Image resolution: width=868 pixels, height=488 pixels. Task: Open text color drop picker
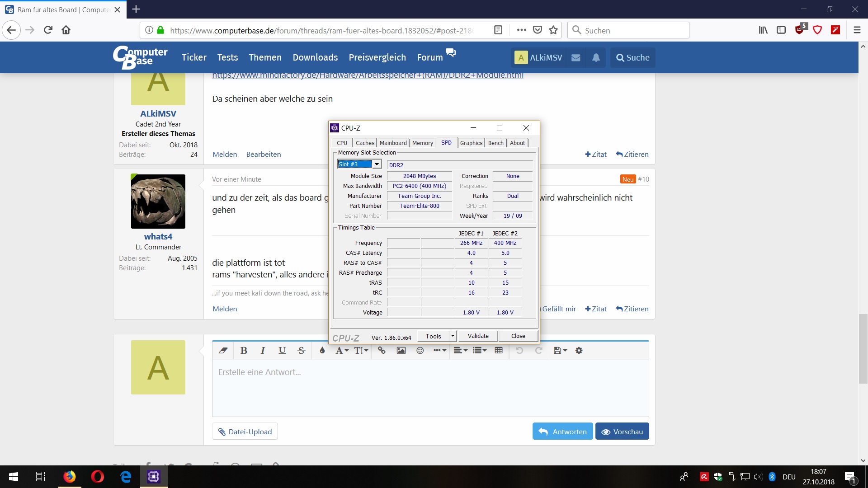322,351
